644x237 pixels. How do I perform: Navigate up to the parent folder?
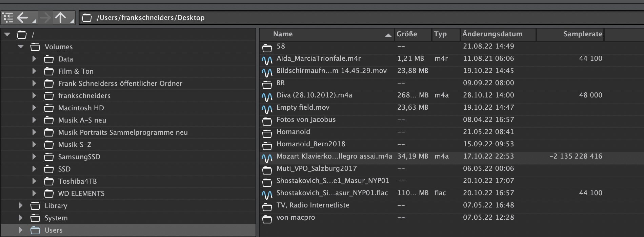61,18
